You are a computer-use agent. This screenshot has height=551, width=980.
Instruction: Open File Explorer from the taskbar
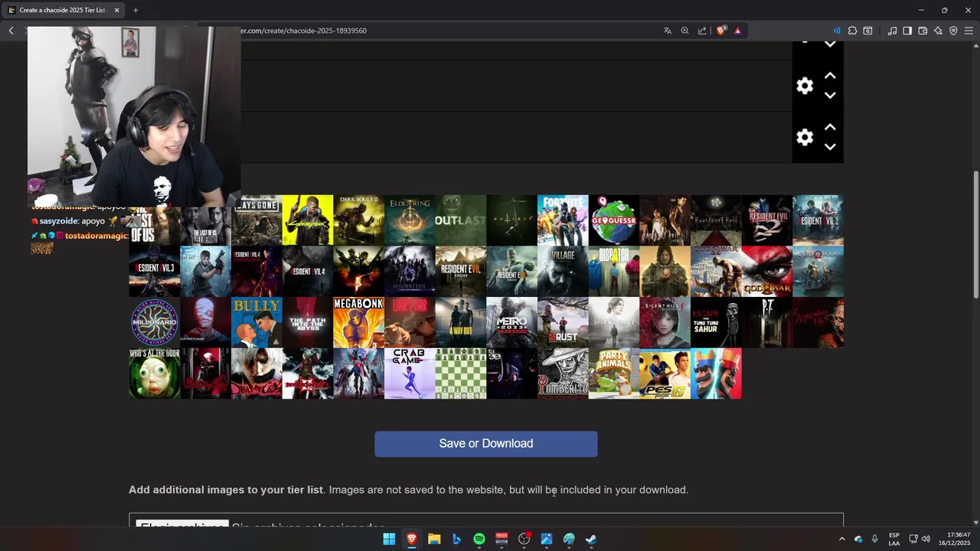434,539
